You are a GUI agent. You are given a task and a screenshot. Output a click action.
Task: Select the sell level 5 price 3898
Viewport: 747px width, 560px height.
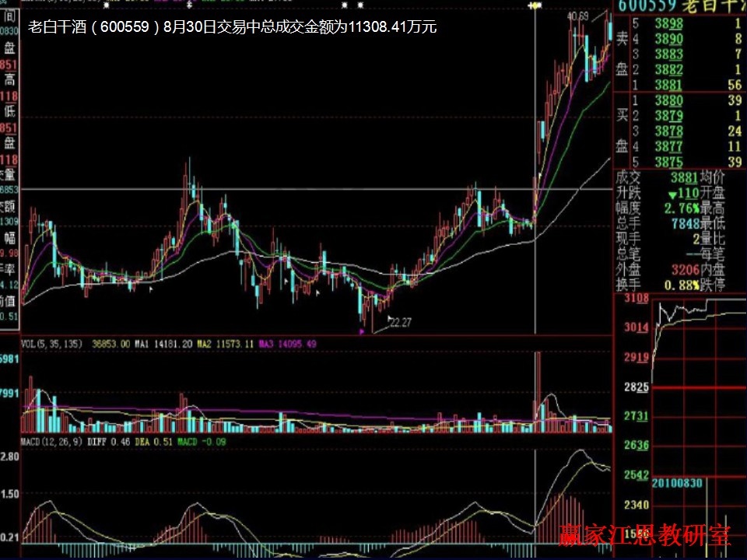point(668,24)
